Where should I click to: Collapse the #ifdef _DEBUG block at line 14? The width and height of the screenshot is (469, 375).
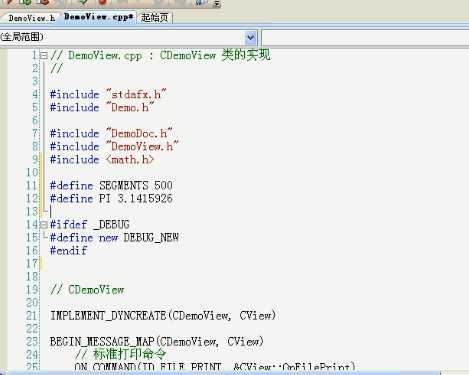tap(43, 225)
